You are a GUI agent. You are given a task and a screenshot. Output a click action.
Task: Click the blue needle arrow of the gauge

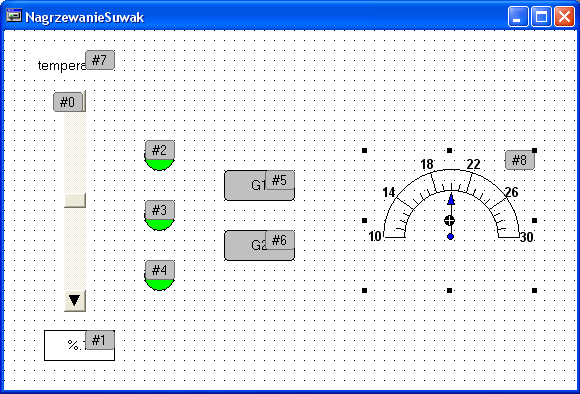[x=451, y=200]
